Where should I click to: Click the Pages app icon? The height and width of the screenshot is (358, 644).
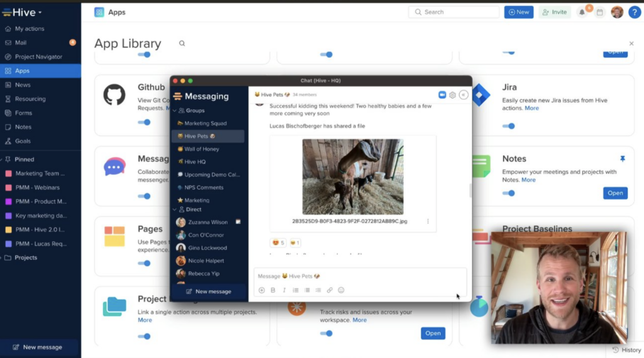(114, 236)
